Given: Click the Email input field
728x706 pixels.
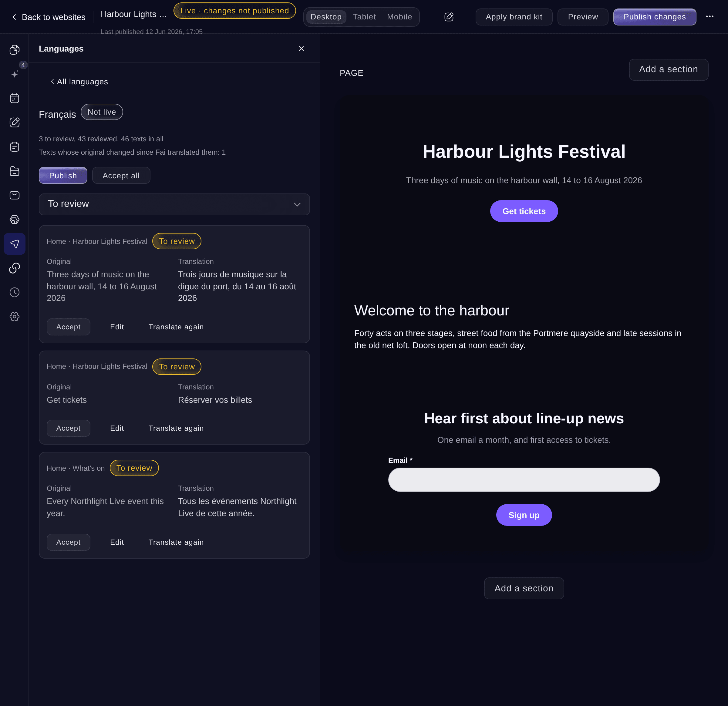Looking at the screenshot, I should click(x=524, y=480).
